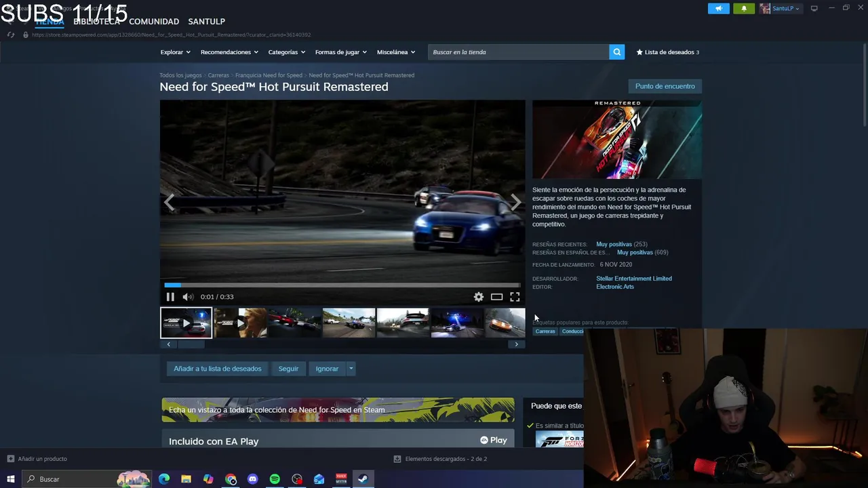Open Carreras breadcrumb link

point(218,75)
